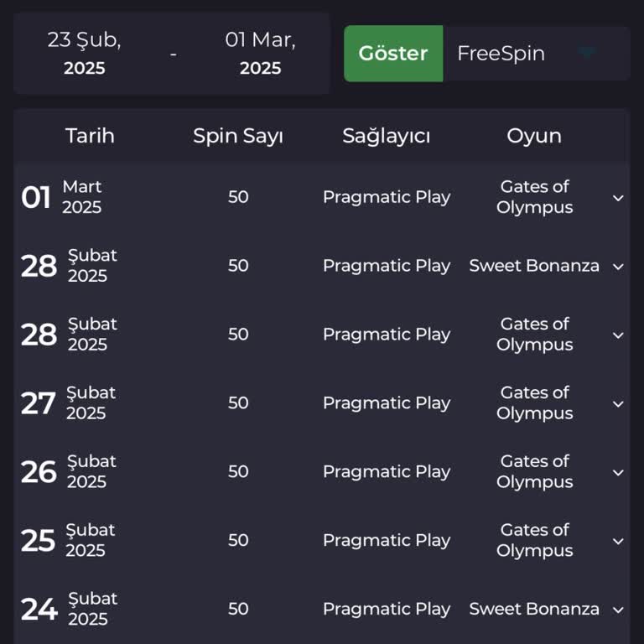Click the Spin Sayı column header
The width and height of the screenshot is (644, 644).
[238, 136]
